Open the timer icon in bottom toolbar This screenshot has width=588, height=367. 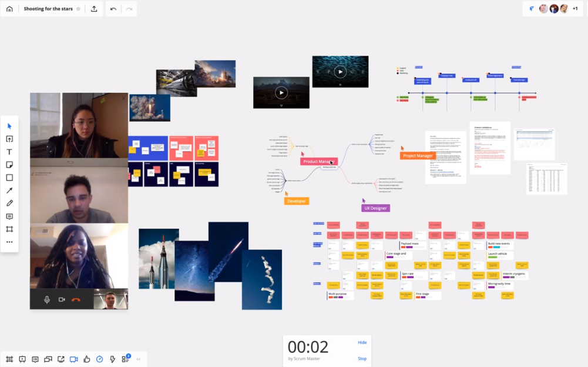point(99,359)
